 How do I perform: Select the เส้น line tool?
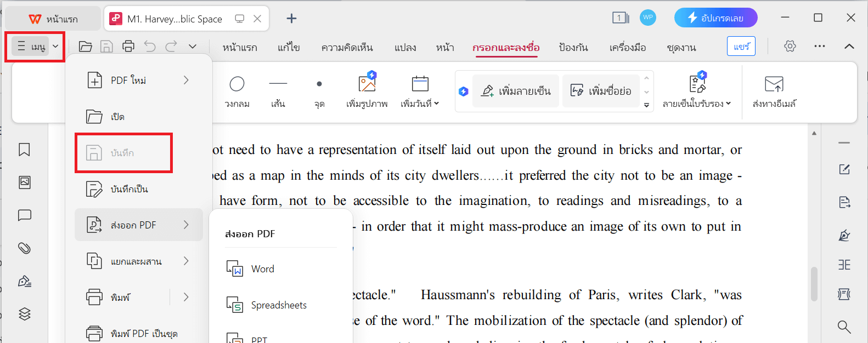tap(278, 92)
